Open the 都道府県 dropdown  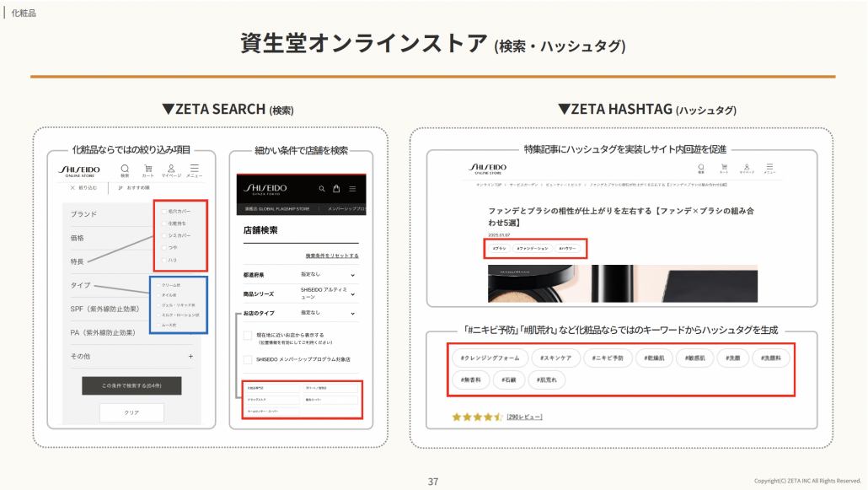(352, 274)
